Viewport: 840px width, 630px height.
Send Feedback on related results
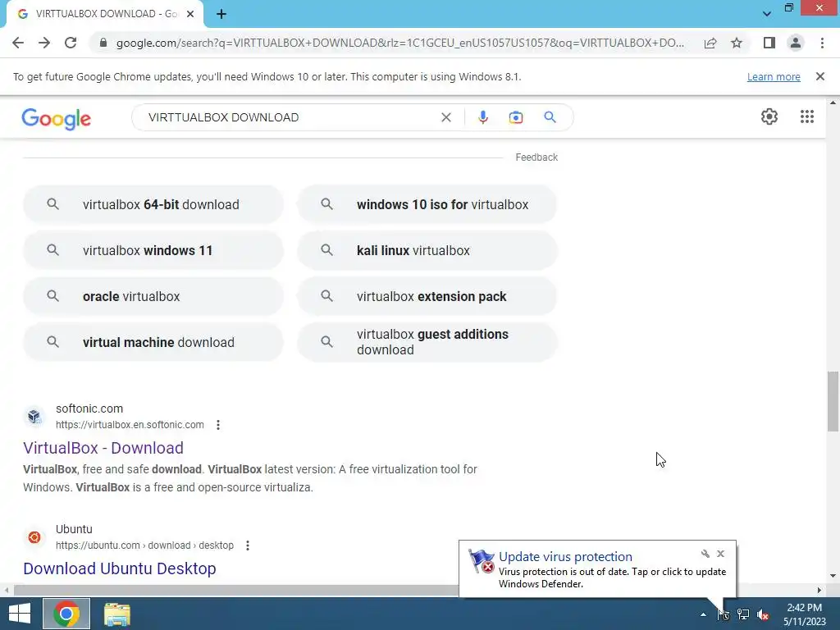pyautogui.click(x=536, y=157)
